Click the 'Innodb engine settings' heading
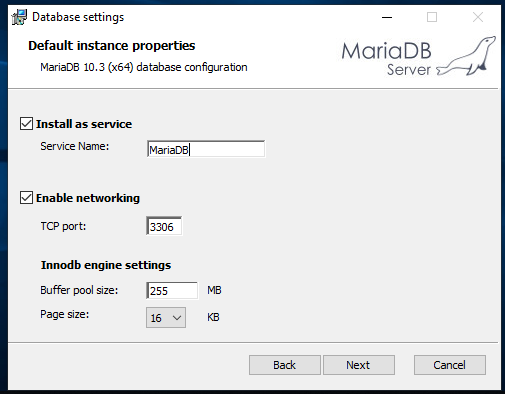This screenshot has height=394, width=505. 106,265
